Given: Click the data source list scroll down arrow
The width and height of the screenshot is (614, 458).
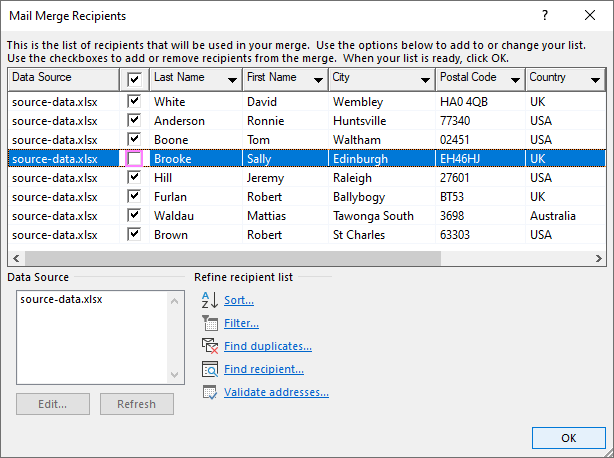Looking at the screenshot, I should point(175,375).
